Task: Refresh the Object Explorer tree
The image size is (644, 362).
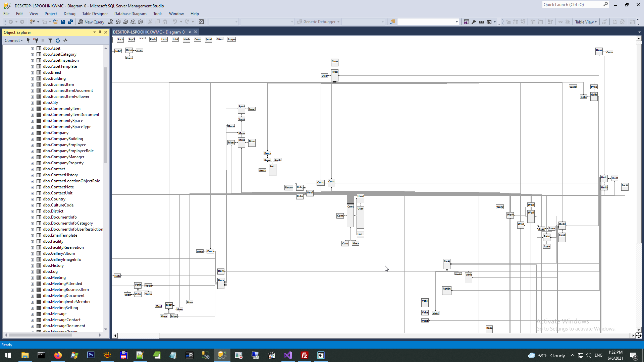Action: coord(58,41)
